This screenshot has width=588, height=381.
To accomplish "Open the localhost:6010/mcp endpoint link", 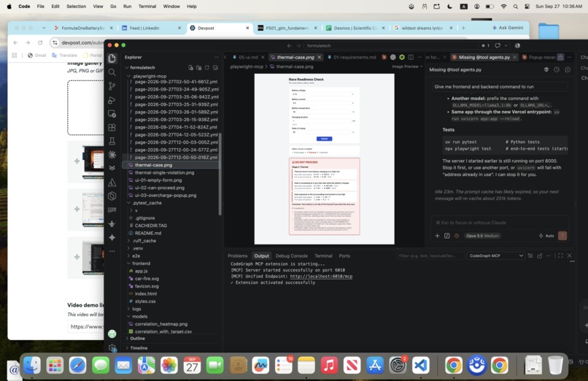I will click(321, 277).
